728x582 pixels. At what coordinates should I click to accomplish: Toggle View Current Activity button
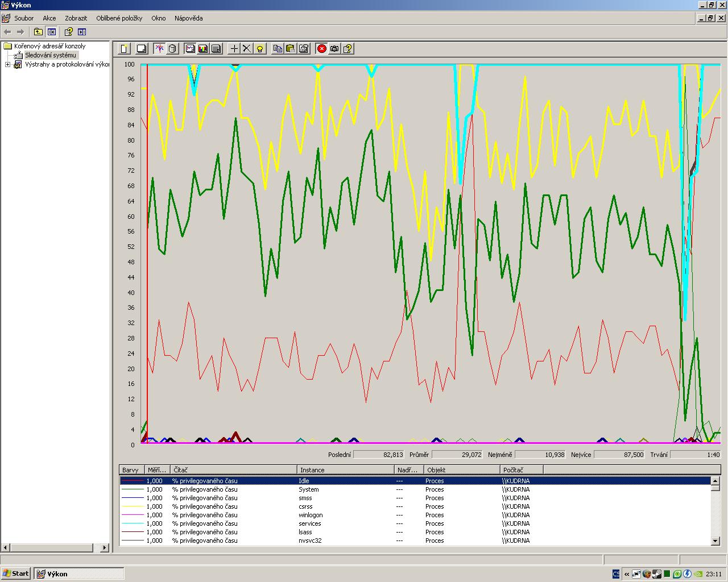point(159,49)
